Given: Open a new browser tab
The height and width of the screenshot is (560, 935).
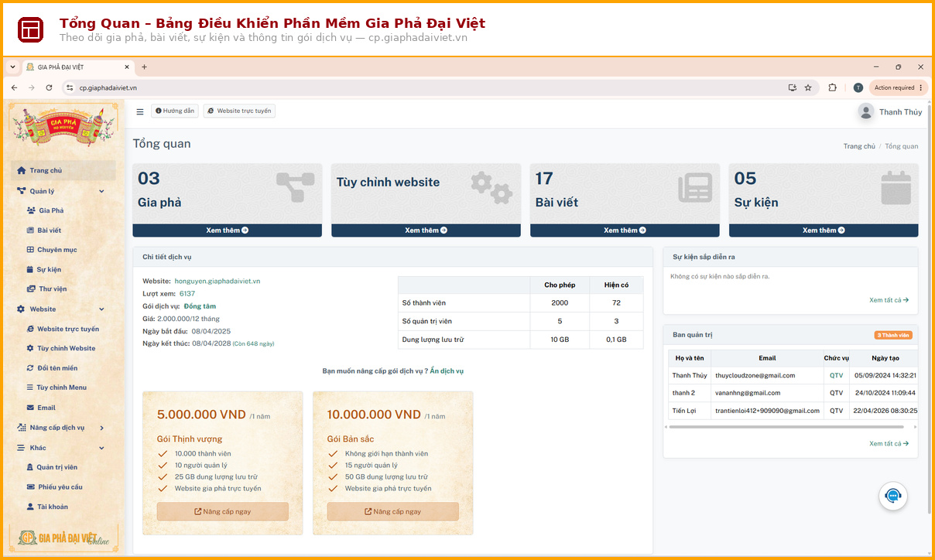Looking at the screenshot, I should point(144,67).
